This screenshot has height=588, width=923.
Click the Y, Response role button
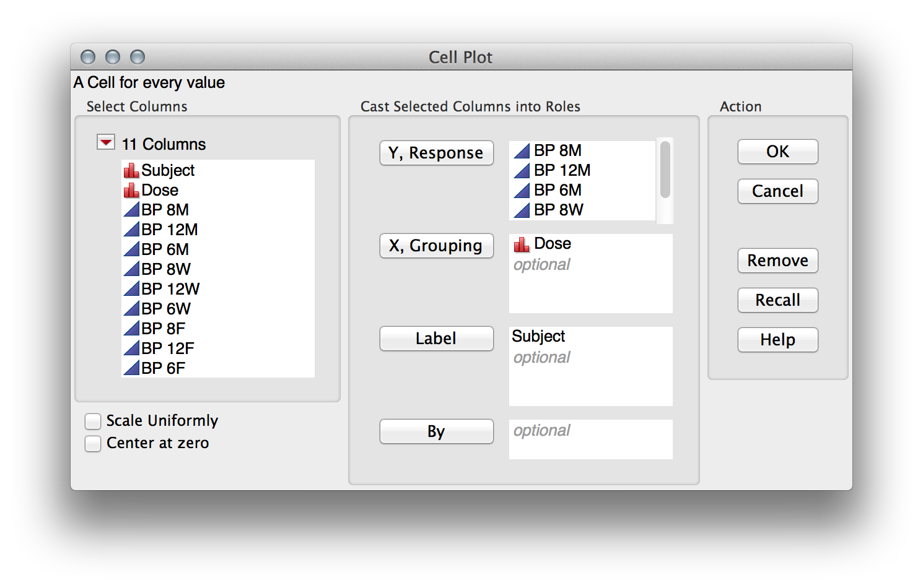[x=436, y=153]
